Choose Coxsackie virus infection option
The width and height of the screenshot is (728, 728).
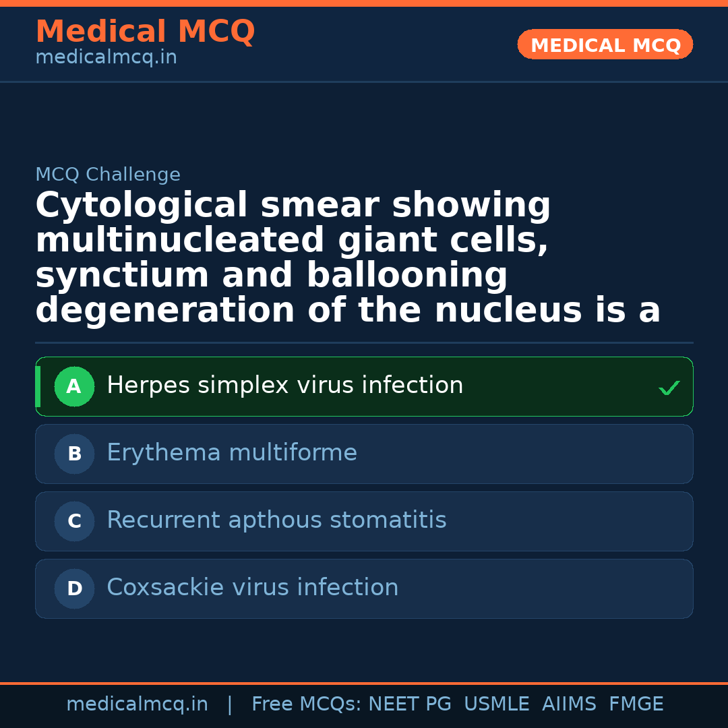pos(252,588)
